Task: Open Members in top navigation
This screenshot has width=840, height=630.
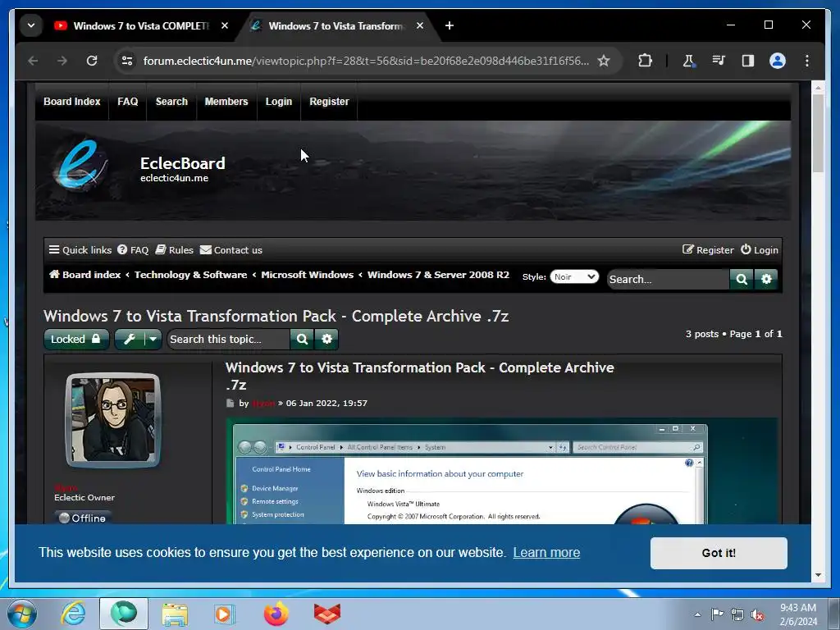Action: tap(226, 102)
